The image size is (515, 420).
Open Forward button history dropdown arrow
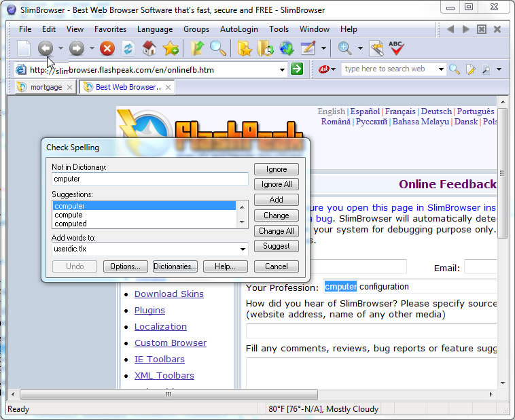coord(92,48)
